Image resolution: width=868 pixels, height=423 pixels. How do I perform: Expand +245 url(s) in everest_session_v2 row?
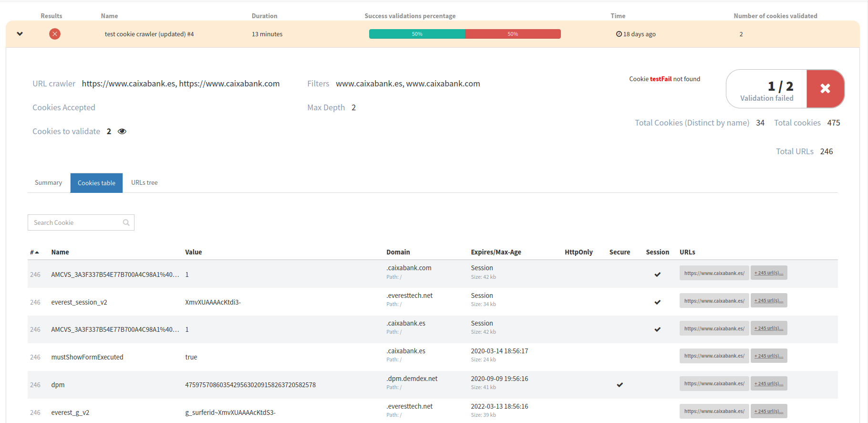click(769, 301)
